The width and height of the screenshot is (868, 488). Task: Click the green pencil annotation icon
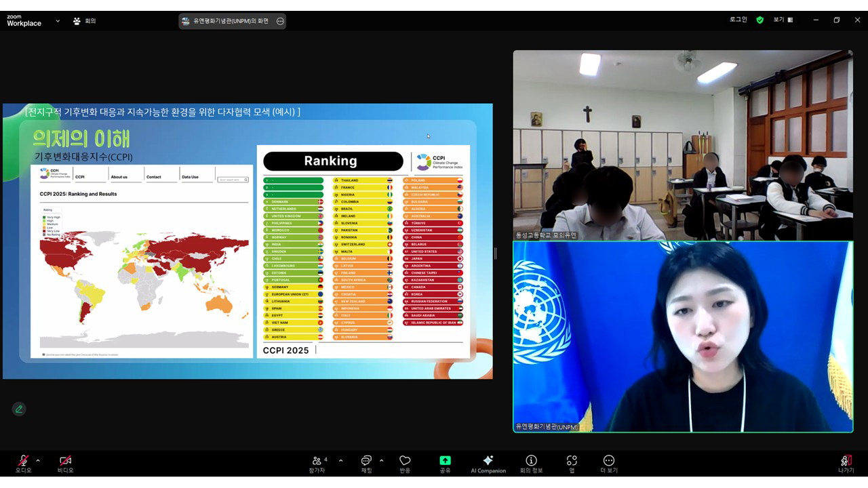pyautogui.click(x=19, y=409)
